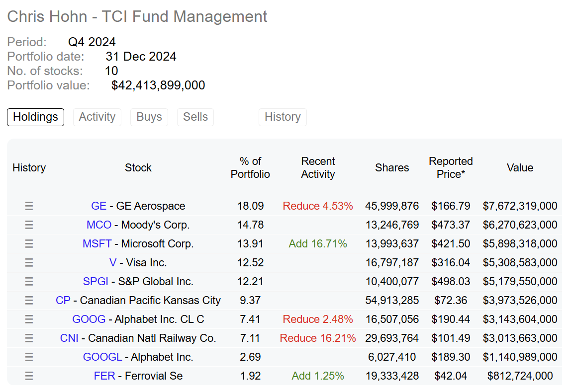Select 'Reduce 16.21%' activity for CNI
Viewport: 565px width, 392px height.
318,338
